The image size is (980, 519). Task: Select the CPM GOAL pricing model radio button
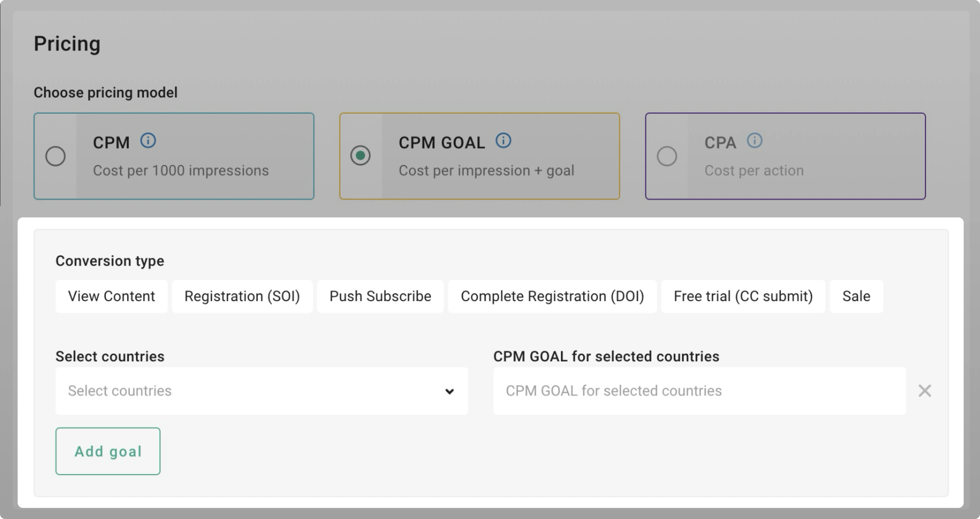(361, 156)
